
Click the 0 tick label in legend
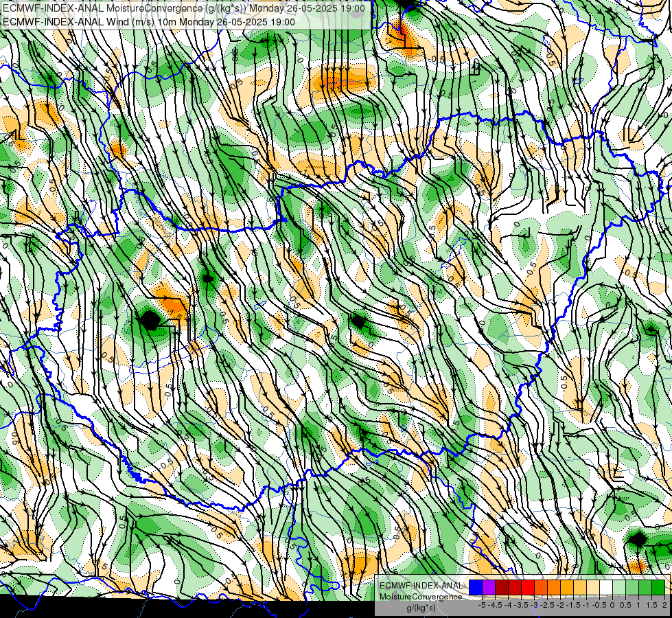pos(612,605)
